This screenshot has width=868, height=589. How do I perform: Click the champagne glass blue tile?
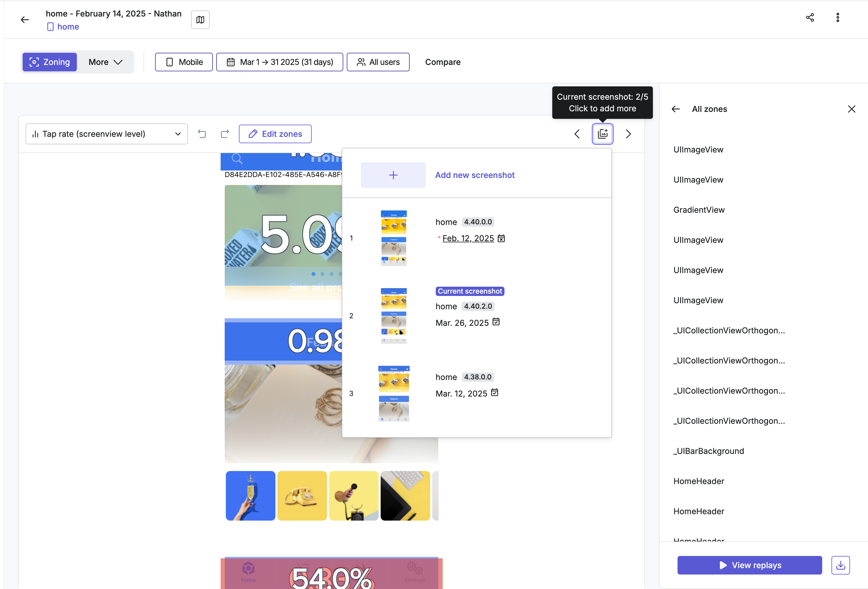coord(250,496)
